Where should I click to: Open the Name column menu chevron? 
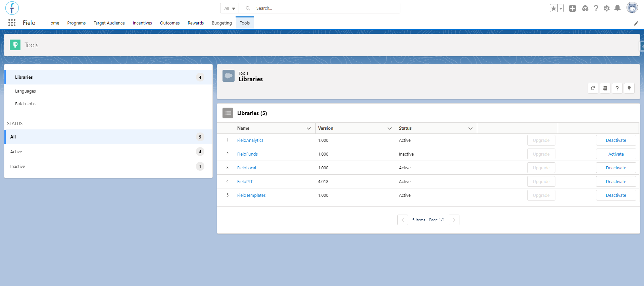(x=309, y=128)
